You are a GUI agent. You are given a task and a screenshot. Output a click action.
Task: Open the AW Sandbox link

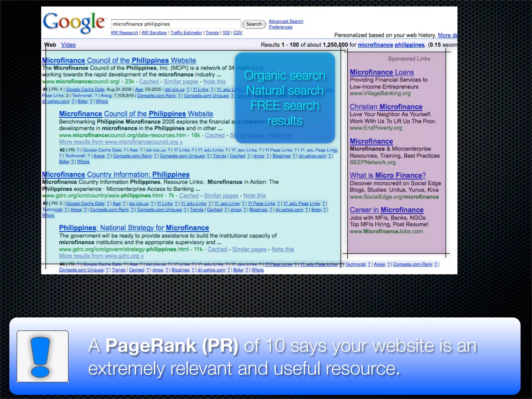[x=154, y=32]
